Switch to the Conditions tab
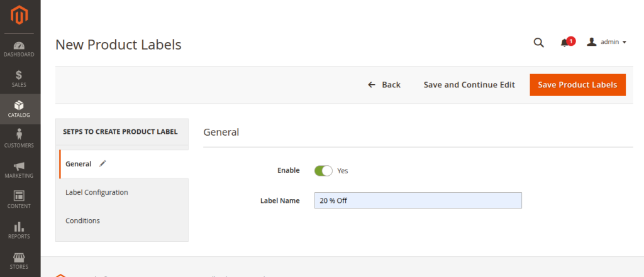This screenshot has height=277, width=644. point(82,221)
